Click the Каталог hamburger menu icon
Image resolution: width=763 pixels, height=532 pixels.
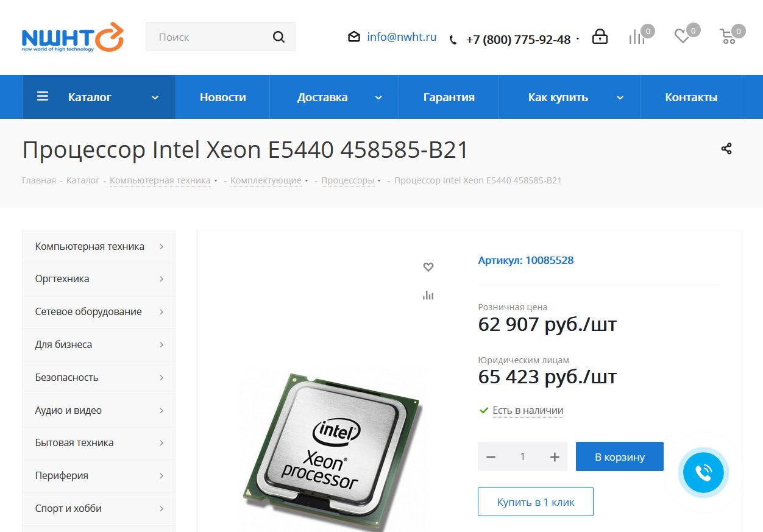(x=43, y=96)
